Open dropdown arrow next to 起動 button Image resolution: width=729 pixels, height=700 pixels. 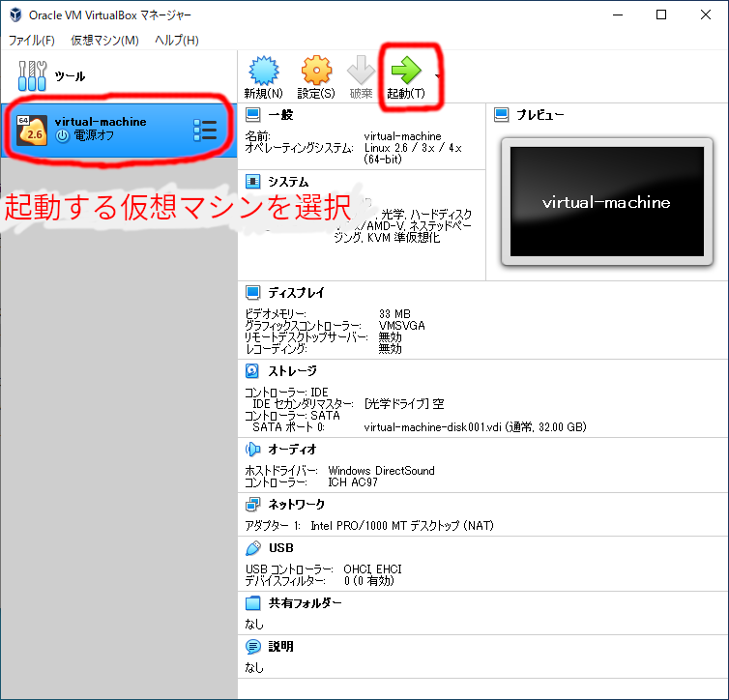pos(437,75)
